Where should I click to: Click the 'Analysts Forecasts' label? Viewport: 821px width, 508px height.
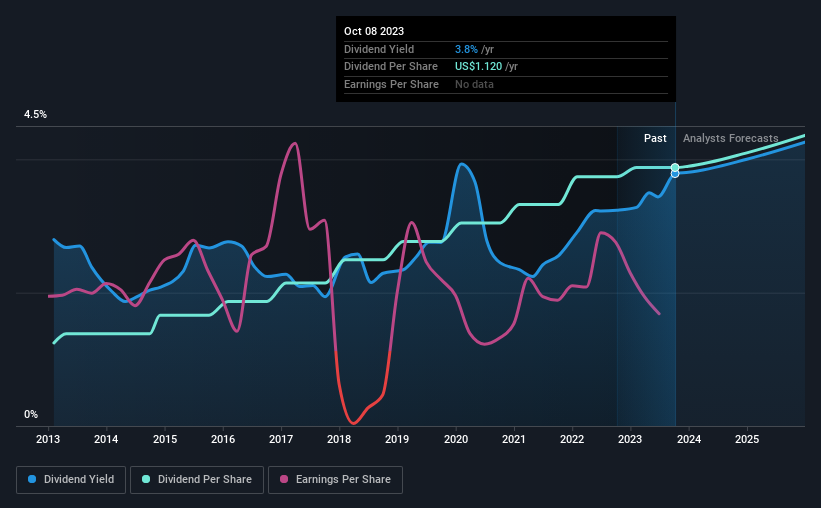point(730,138)
